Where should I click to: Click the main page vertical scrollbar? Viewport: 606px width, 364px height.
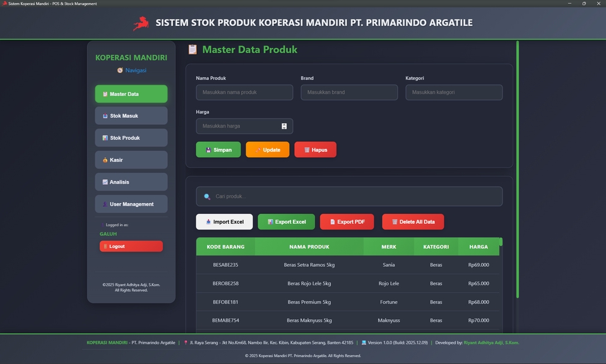[518, 169]
